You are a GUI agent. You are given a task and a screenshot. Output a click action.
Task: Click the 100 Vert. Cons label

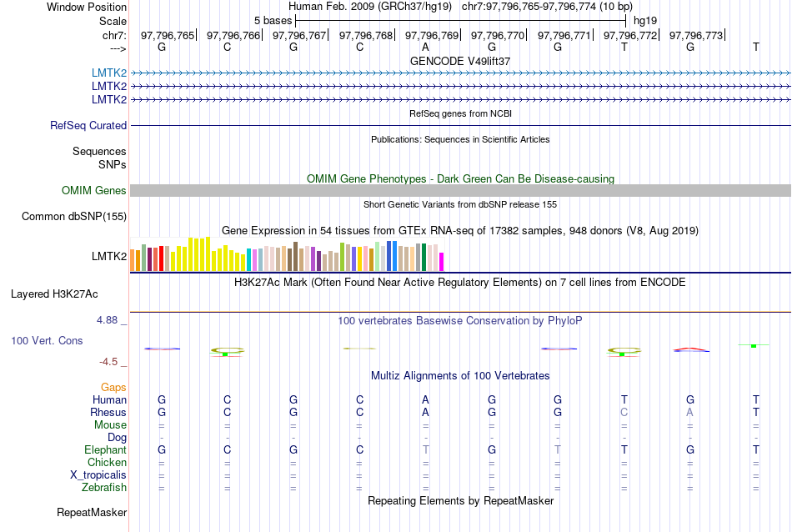[47, 340]
